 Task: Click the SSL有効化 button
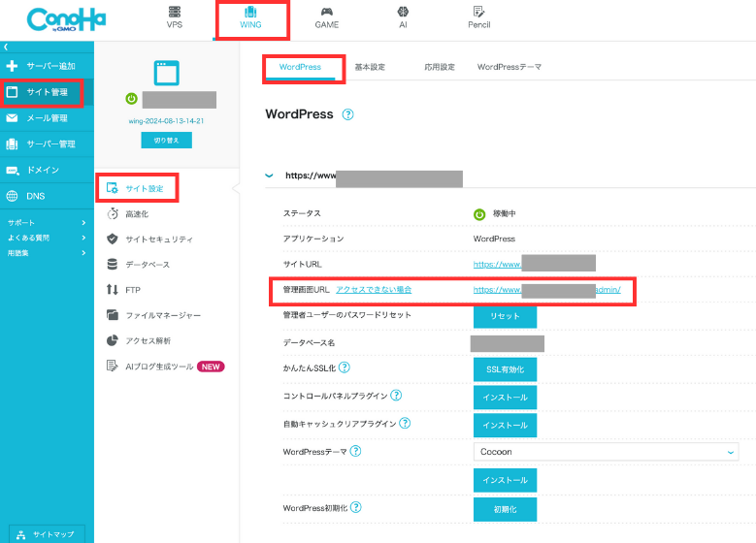505,369
